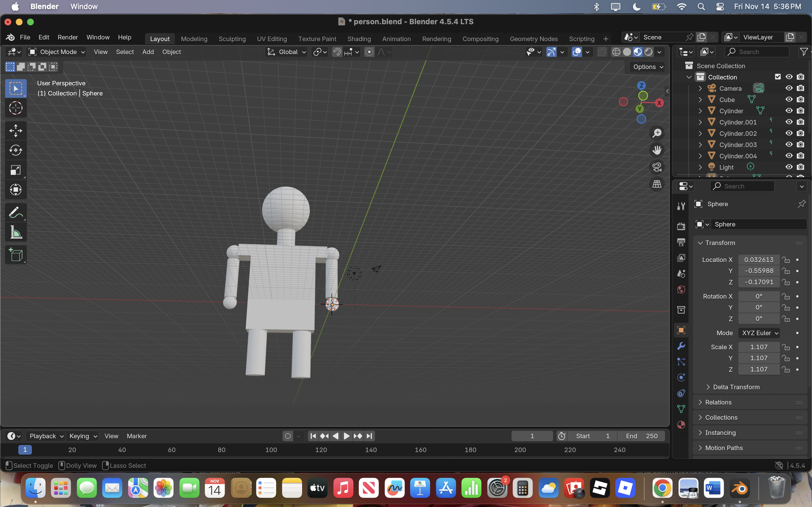Open the Object Mode dropdown
Image resolution: width=812 pixels, height=507 pixels.
(56, 52)
